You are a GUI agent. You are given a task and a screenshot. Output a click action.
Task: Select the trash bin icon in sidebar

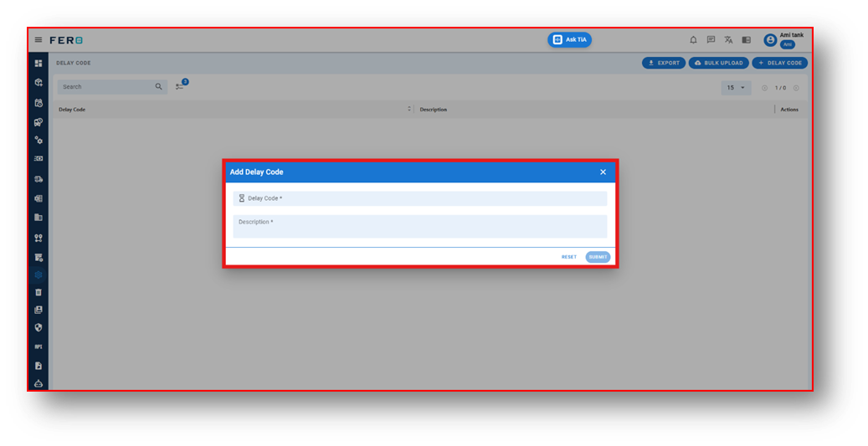tap(39, 292)
